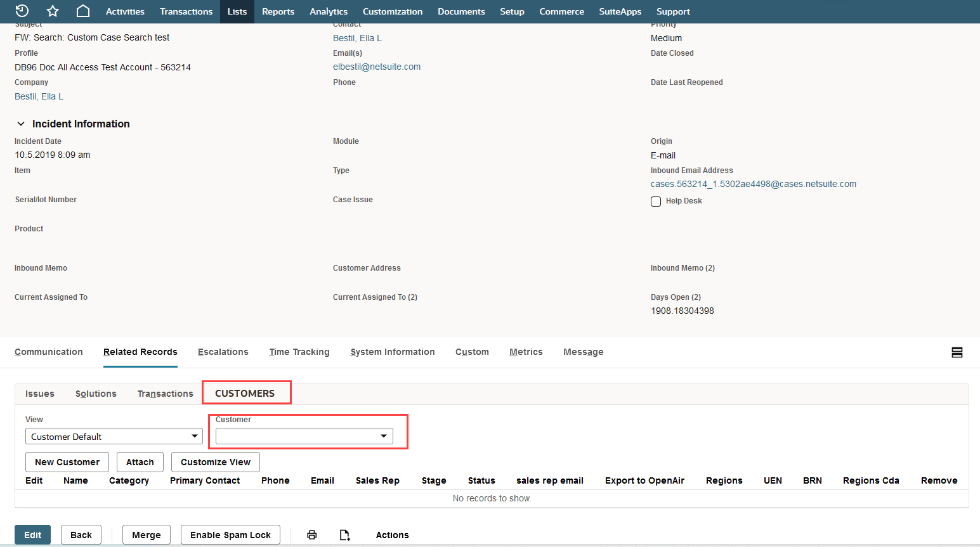Switch to the Custom tab
980x547 pixels.
point(472,352)
